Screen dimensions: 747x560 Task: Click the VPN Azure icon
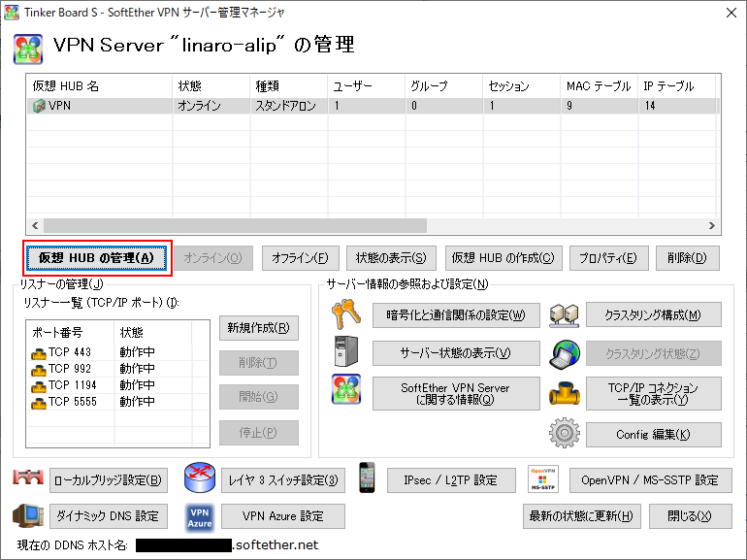tap(200, 517)
